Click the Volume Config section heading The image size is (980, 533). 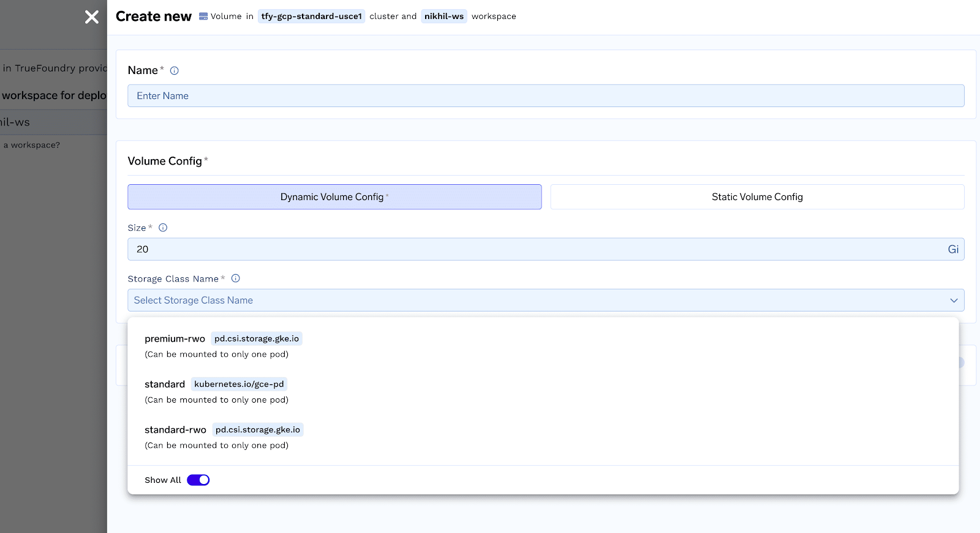165,161
